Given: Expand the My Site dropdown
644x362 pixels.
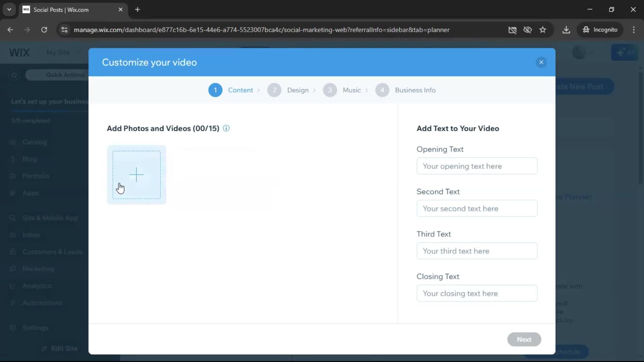Looking at the screenshot, I should (64, 53).
